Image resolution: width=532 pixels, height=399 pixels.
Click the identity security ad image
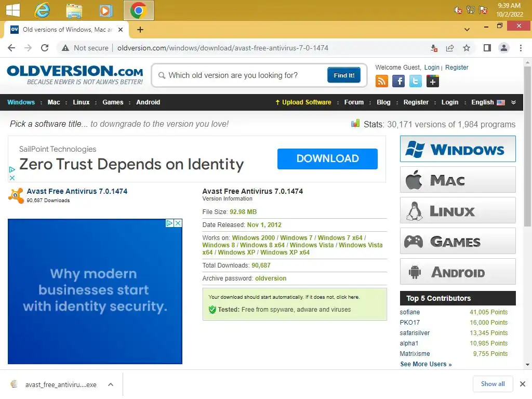click(95, 291)
